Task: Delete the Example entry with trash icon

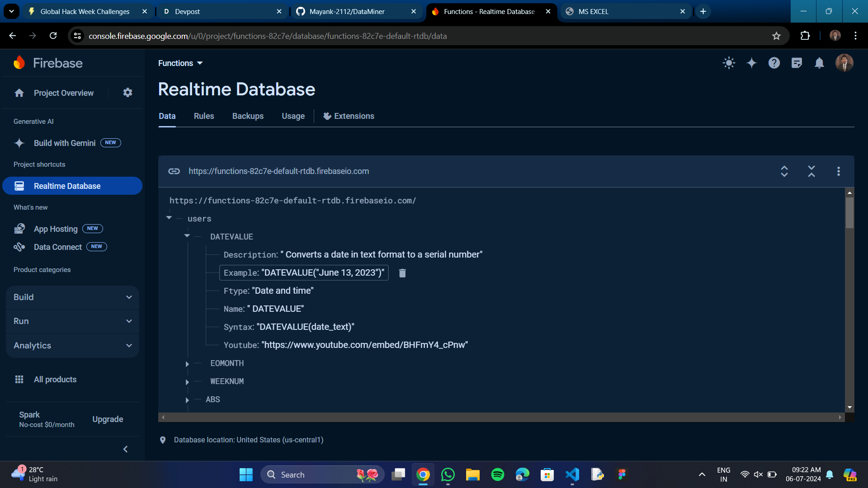Action: (402, 273)
